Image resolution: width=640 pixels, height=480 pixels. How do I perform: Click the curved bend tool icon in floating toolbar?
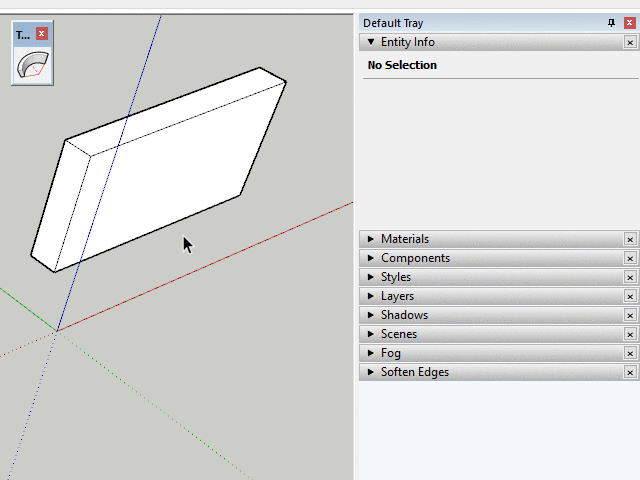coord(32,66)
